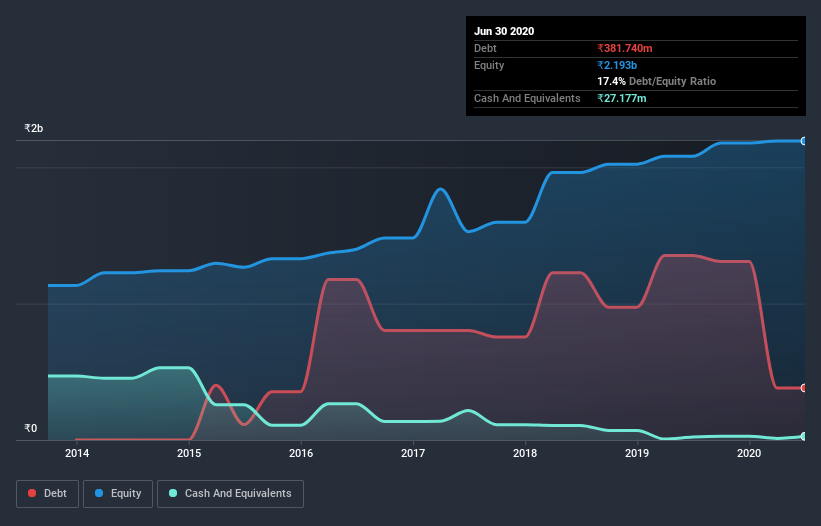Image resolution: width=821 pixels, height=526 pixels.
Task: Click the ₹2b y-axis label
Action: click(x=34, y=128)
